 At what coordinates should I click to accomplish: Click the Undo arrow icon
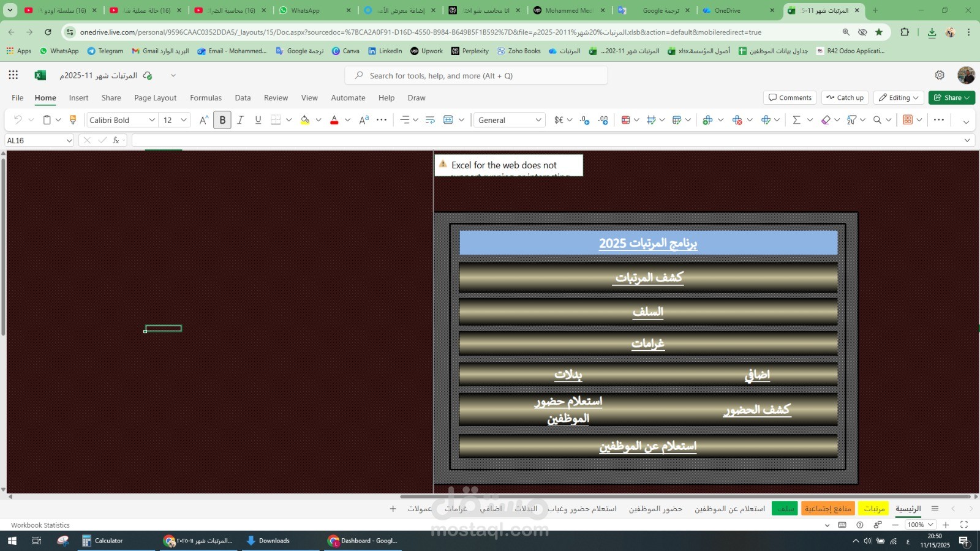pos(18,120)
